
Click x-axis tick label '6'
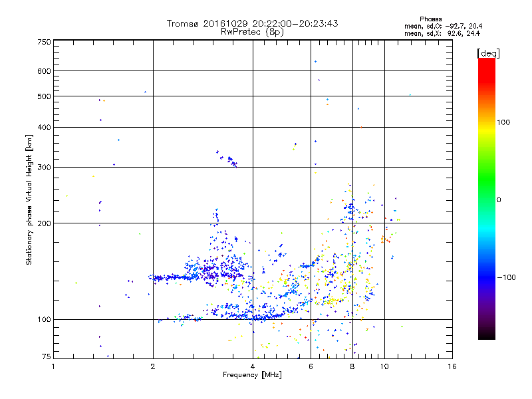[311, 366]
